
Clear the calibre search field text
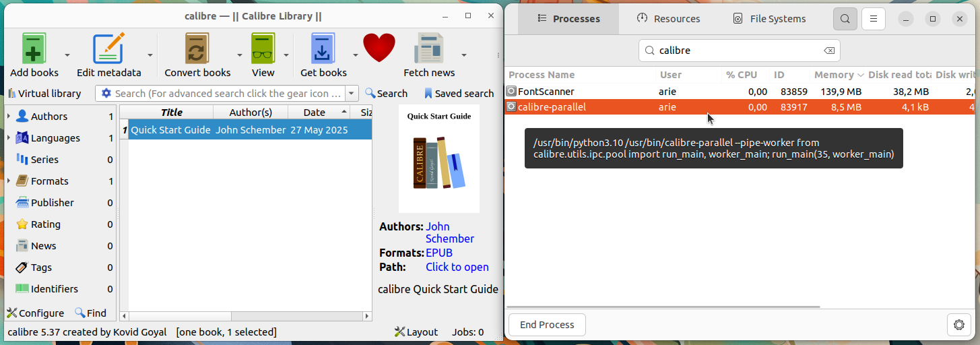829,51
